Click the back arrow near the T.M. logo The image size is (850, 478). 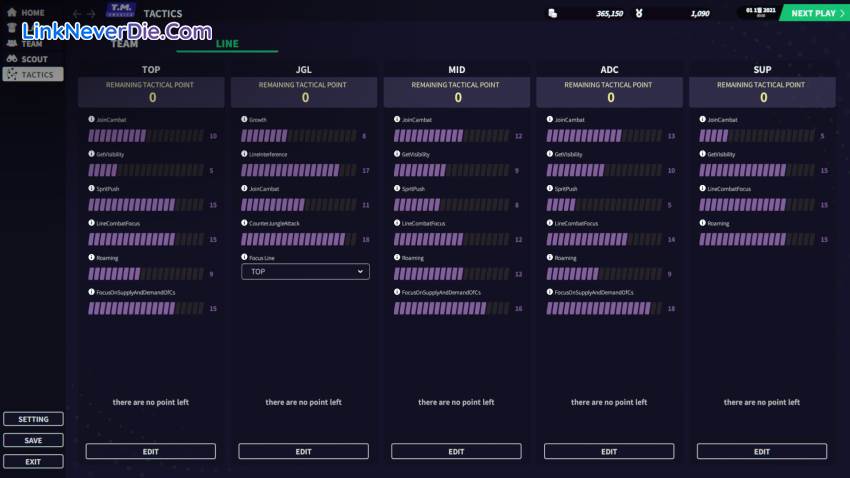coord(78,14)
